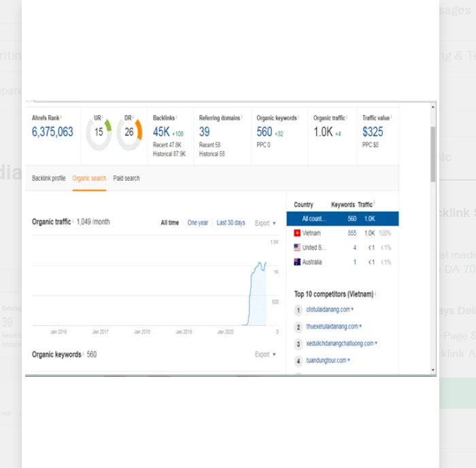
Task: Open United States keywords count 4
Action: [x=354, y=248]
